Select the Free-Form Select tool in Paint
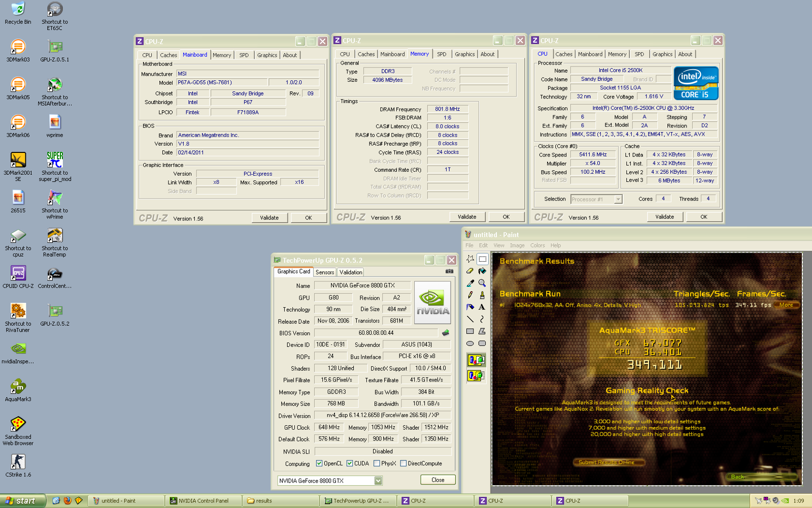The height and width of the screenshot is (508, 812). (x=470, y=259)
